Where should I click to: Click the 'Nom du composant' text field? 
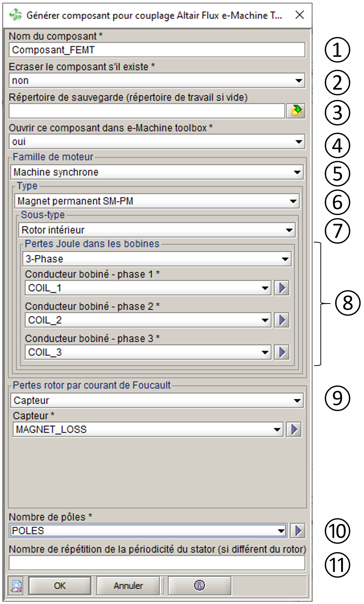[156, 50]
